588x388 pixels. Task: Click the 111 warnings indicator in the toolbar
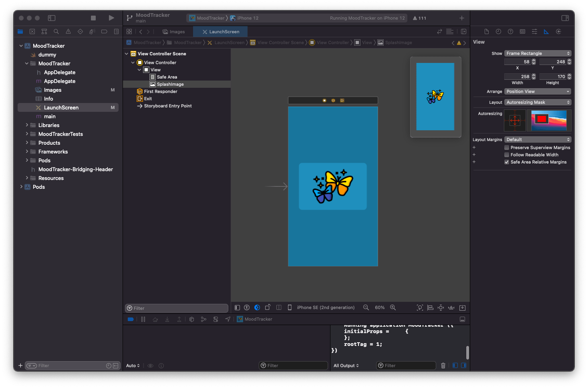point(419,18)
